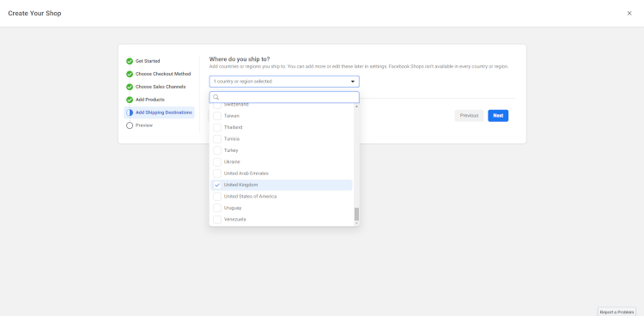Click the Add Products checkmark icon
This screenshot has height=316, width=644.
130,100
